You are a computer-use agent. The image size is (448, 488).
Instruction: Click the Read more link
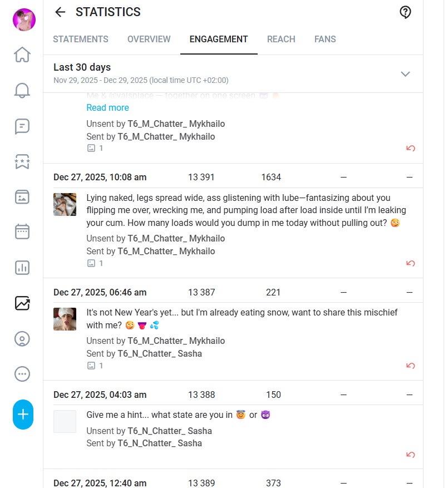[108, 108]
